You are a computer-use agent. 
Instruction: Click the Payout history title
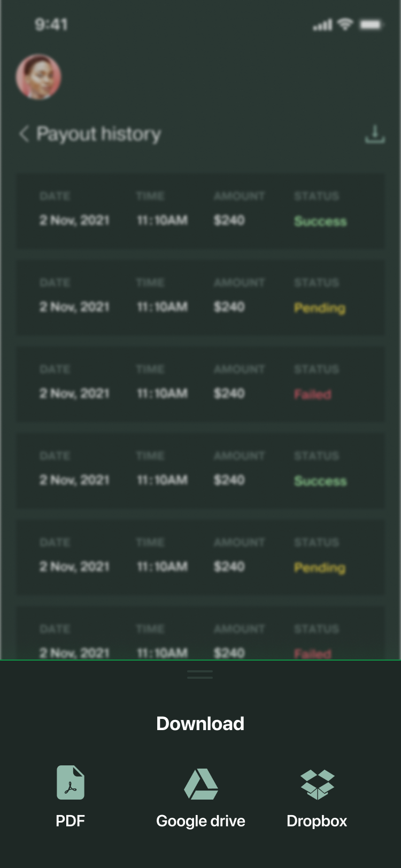98,134
